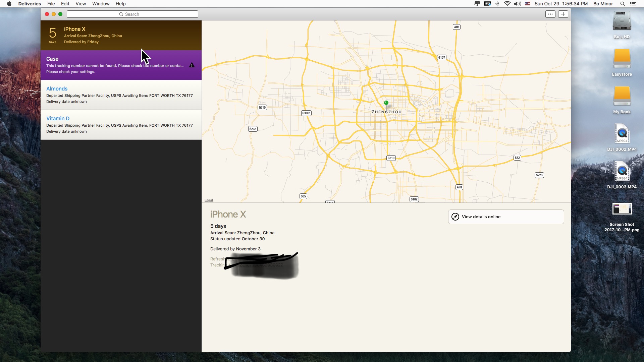Click the green zoom button of Deliveries window

coord(60,14)
